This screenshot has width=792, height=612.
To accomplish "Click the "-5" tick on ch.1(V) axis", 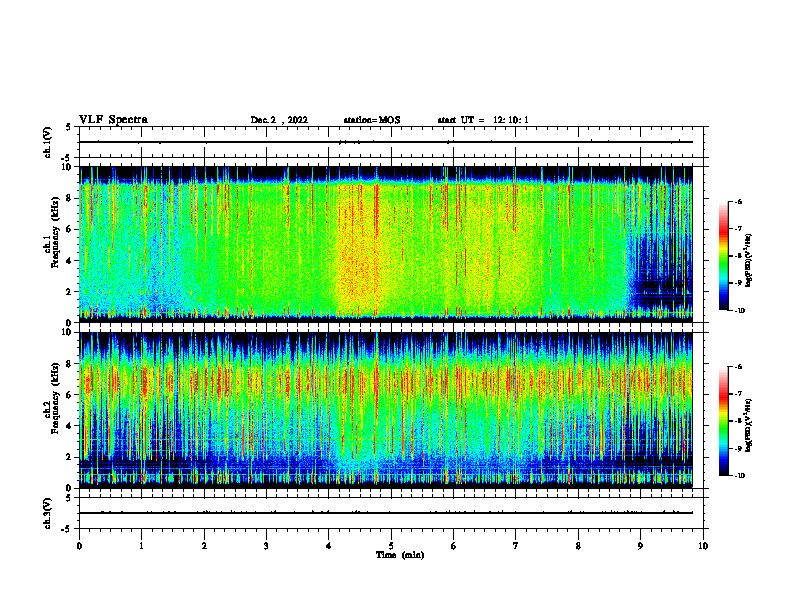I will pos(67,158).
